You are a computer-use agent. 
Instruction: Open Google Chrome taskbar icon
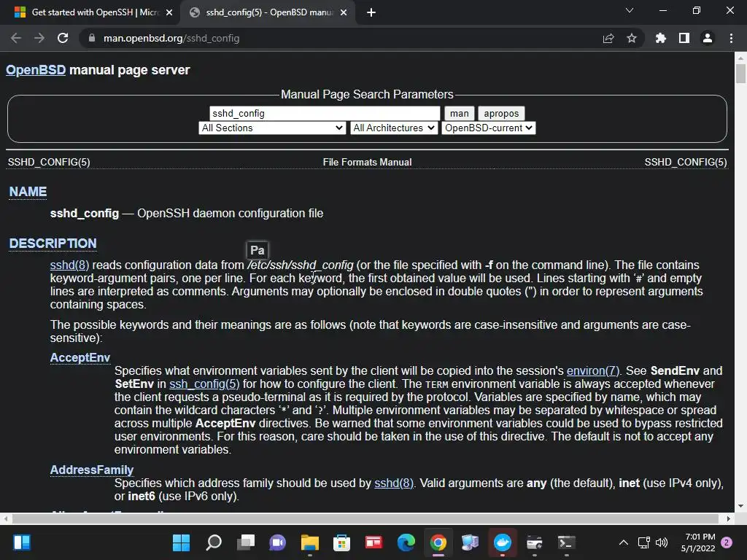tap(438, 542)
